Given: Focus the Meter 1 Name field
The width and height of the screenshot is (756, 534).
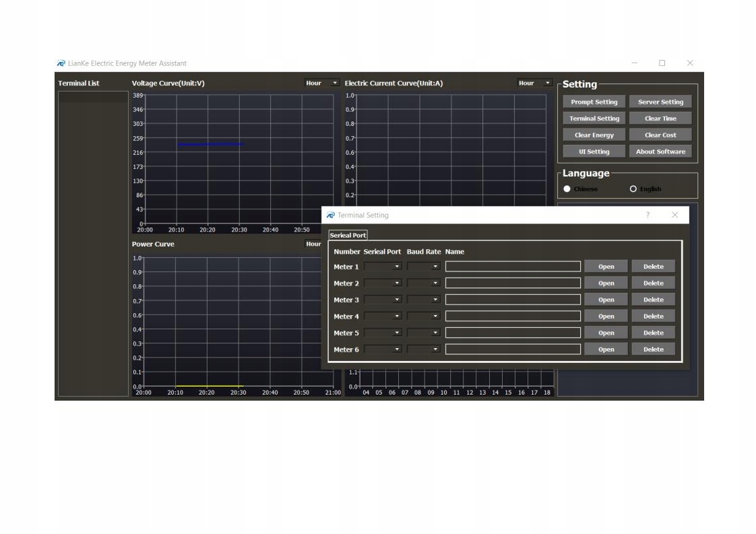Looking at the screenshot, I should tap(513, 267).
